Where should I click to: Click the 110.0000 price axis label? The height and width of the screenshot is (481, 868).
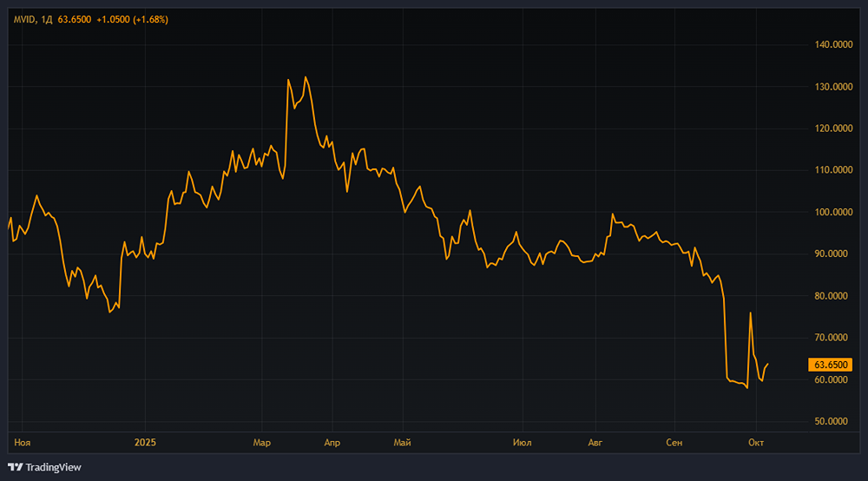coord(833,170)
